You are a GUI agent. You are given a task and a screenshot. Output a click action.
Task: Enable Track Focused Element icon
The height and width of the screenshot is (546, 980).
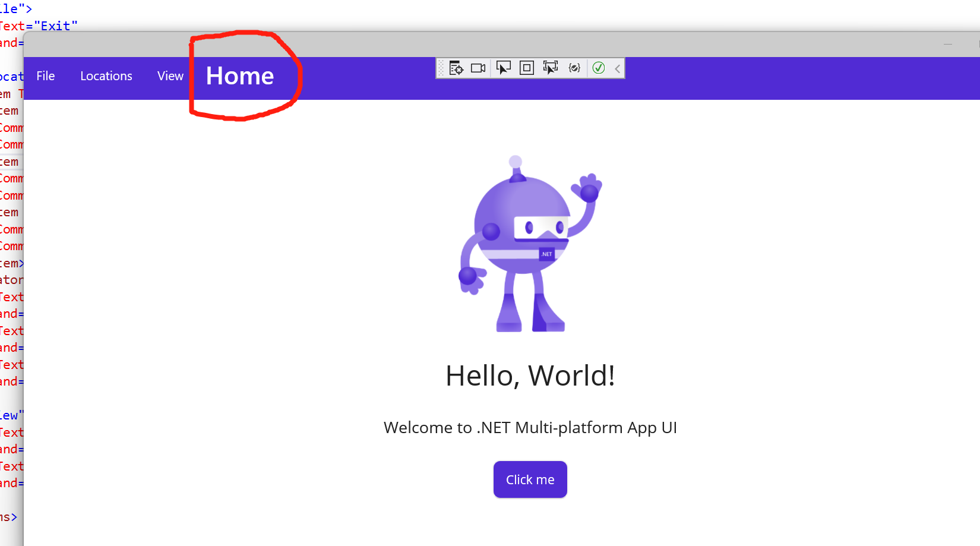coord(551,68)
